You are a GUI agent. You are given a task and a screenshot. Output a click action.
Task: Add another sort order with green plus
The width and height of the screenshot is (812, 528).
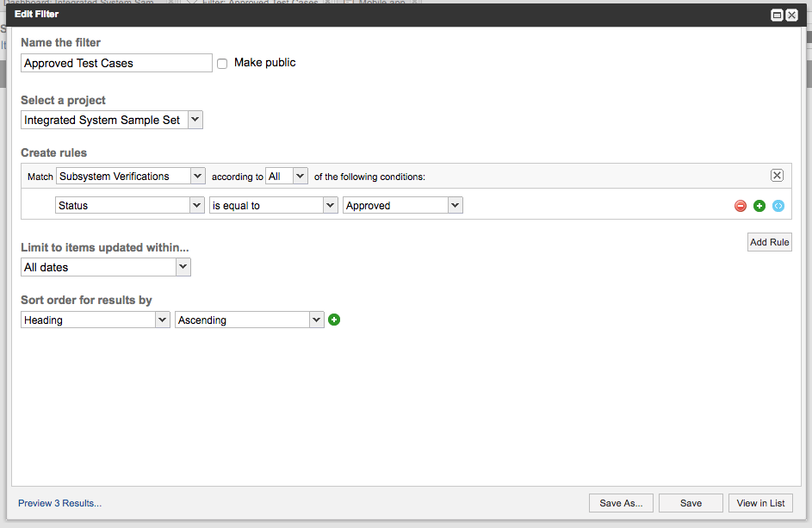[x=334, y=320]
